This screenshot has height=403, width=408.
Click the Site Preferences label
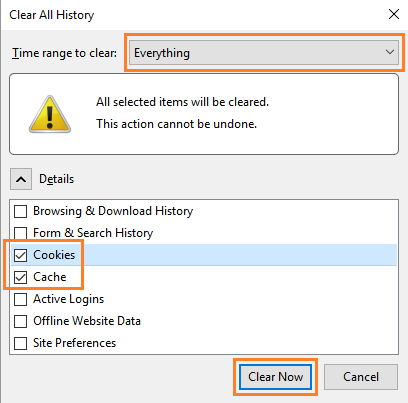[75, 343]
